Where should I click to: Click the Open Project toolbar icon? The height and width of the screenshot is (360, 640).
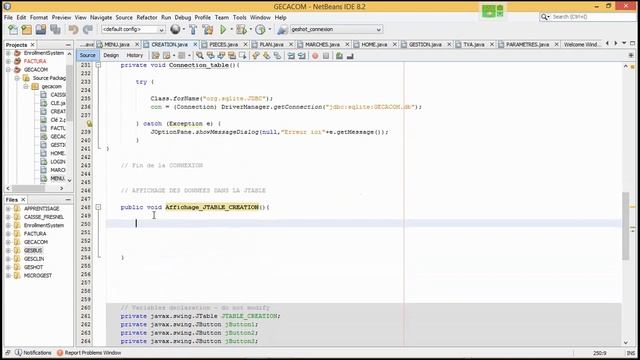[41, 29]
